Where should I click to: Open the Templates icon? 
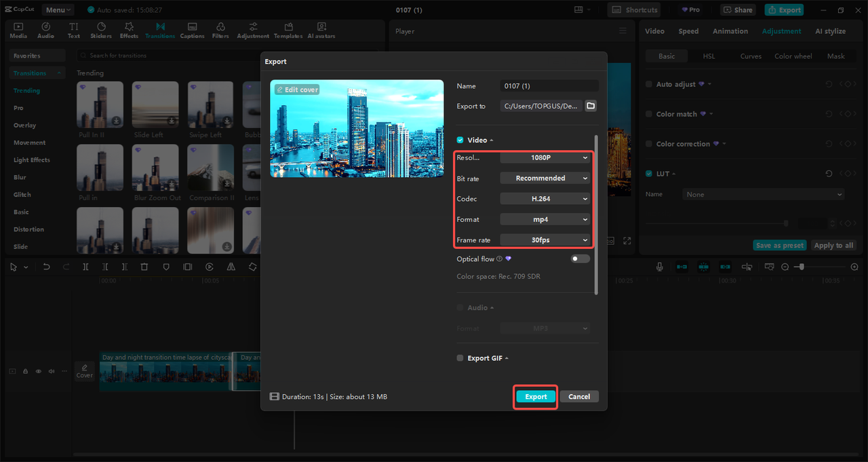coord(288,30)
